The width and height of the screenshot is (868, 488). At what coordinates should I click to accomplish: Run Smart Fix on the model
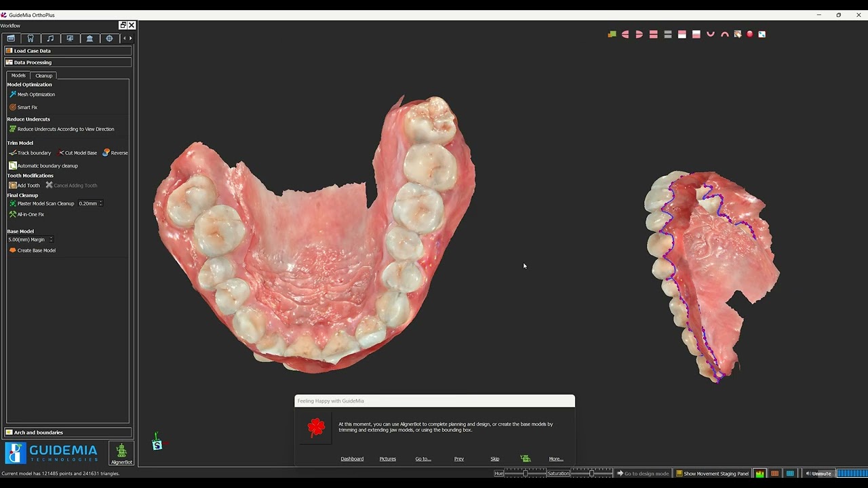click(x=23, y=107)
